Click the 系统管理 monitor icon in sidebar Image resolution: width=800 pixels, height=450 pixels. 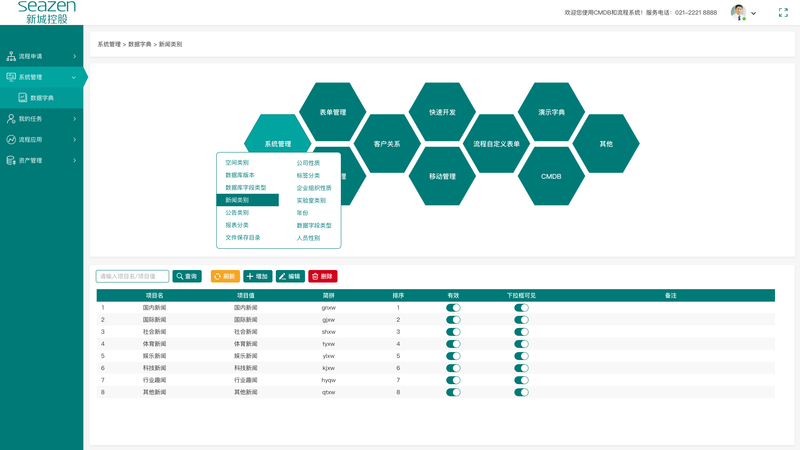11,77
